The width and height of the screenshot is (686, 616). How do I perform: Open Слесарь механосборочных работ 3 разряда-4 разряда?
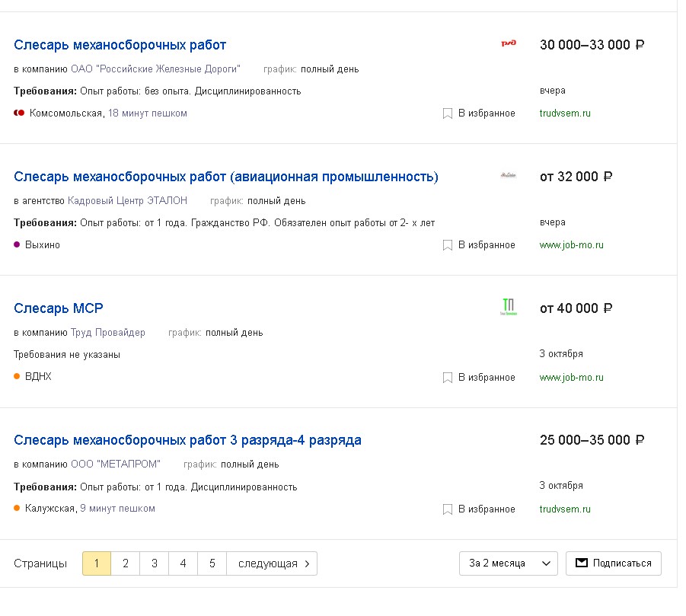click(187, 440)
